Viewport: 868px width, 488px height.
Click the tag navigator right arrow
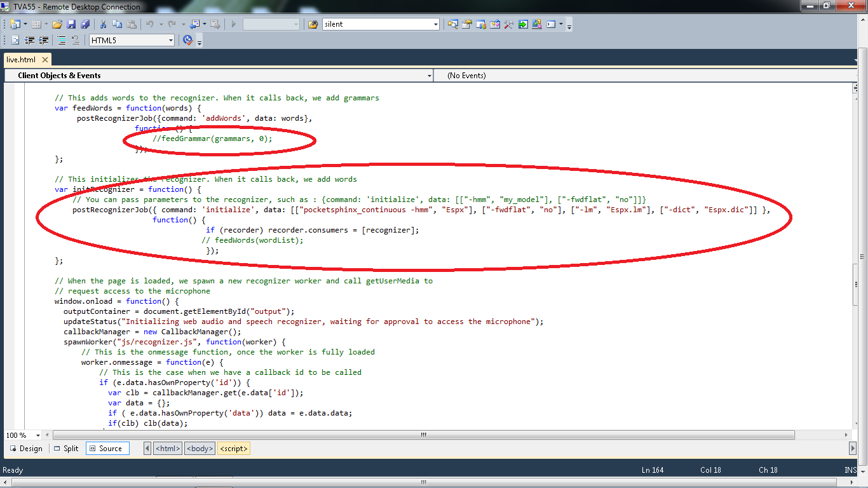(853, 449)
